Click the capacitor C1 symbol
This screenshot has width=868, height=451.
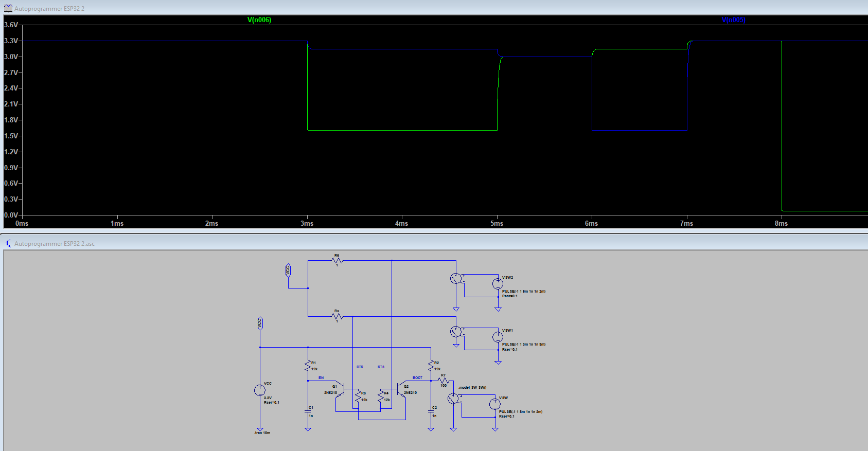pyautogui.click(x=308, y=411)
